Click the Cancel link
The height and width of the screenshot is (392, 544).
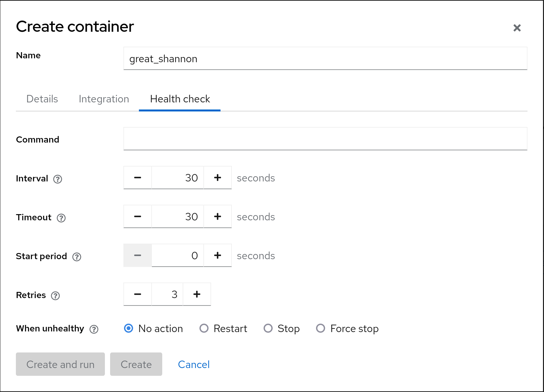click(194, 364)
